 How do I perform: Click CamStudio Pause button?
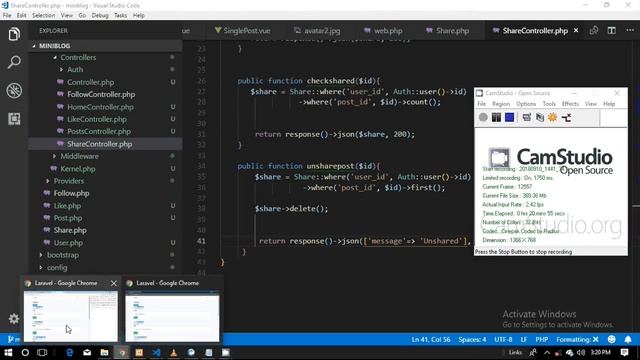tap(496, 118)
